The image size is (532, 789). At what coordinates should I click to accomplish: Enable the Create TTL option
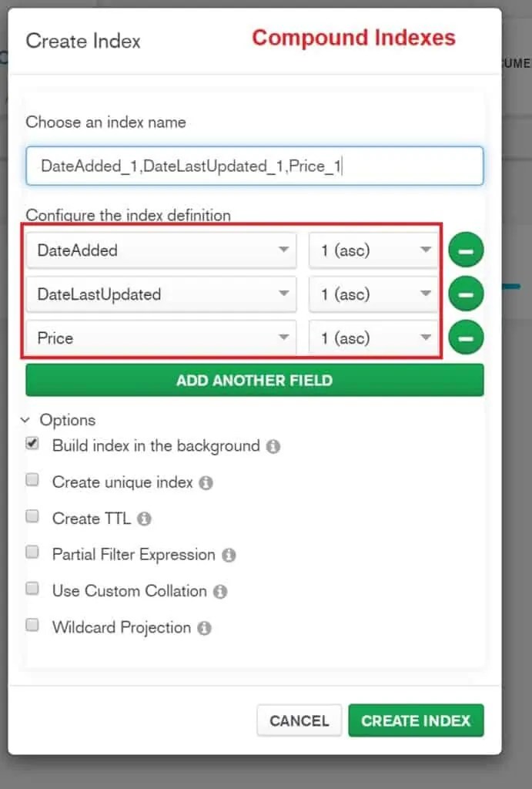[32, 516]
